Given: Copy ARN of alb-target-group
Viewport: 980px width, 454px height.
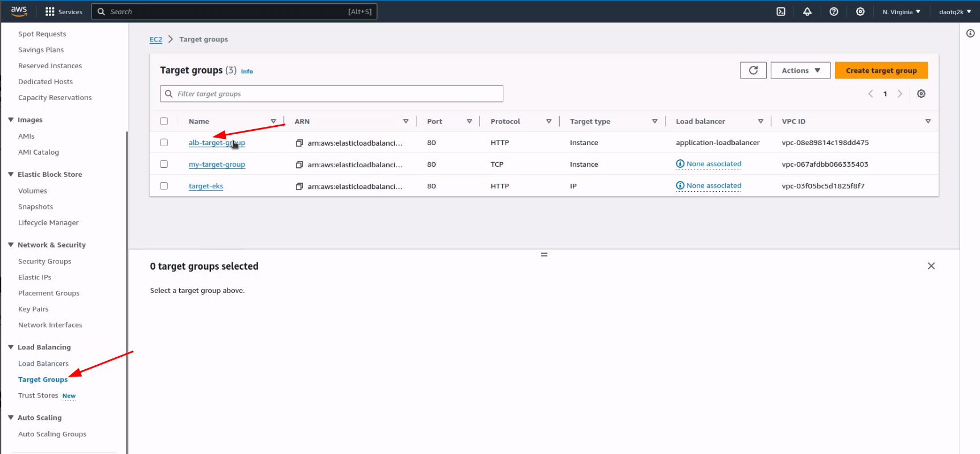Looking at the screenshot, I should tap(299, 143).
